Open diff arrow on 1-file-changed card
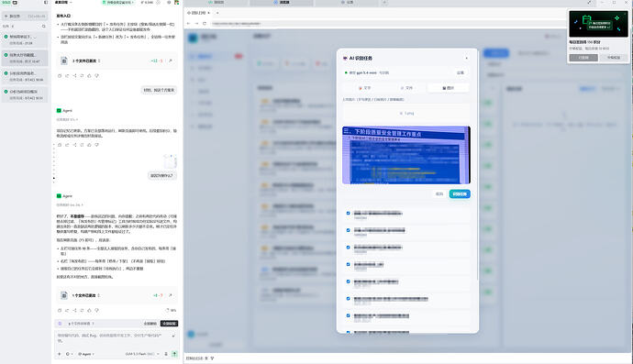This screenshot has height=364, width=633. click(x=171, y=295)
